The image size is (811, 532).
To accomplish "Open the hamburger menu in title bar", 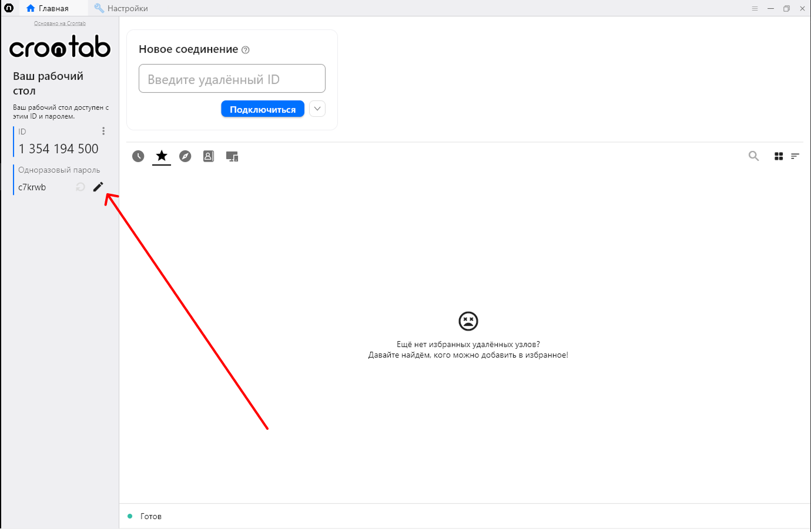I will pyautogui.click(x=755, y=8).
